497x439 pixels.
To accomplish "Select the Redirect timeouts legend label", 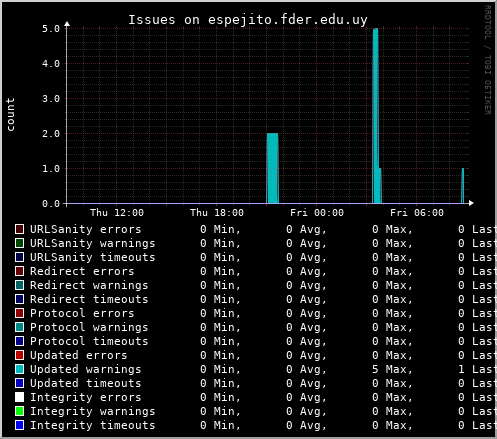I will tap(89, 299).
